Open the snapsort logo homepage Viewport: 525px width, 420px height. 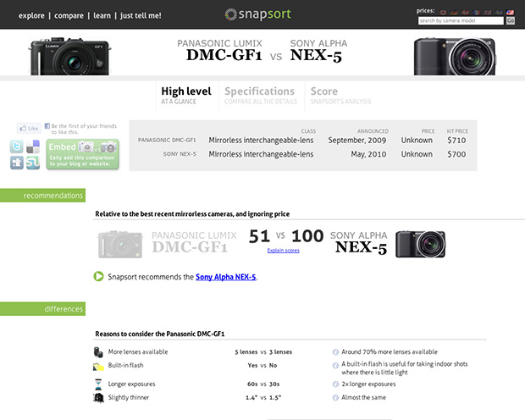[257, 14]
